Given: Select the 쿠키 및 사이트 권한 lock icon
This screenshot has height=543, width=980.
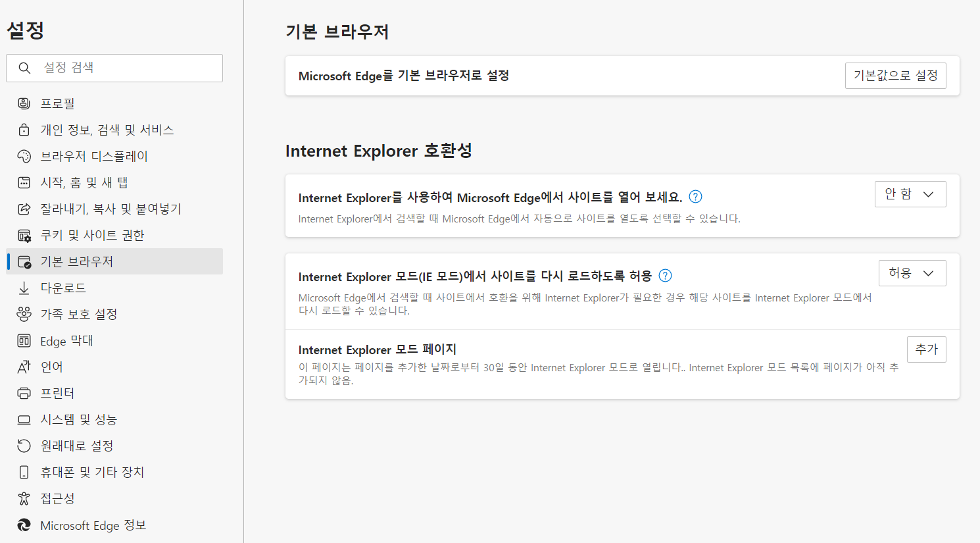Looking at the screenshot, I should pos(24,234).
